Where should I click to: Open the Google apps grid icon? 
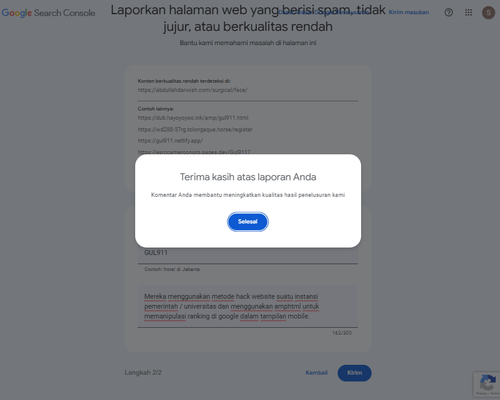click(468, 13)
